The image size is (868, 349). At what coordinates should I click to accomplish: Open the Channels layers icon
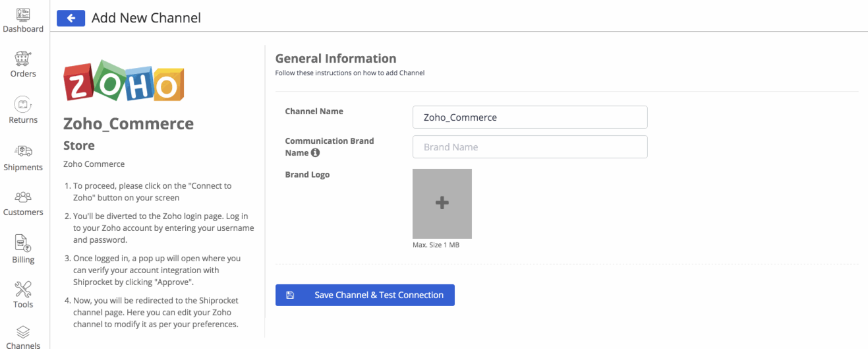tap(23, 332)
